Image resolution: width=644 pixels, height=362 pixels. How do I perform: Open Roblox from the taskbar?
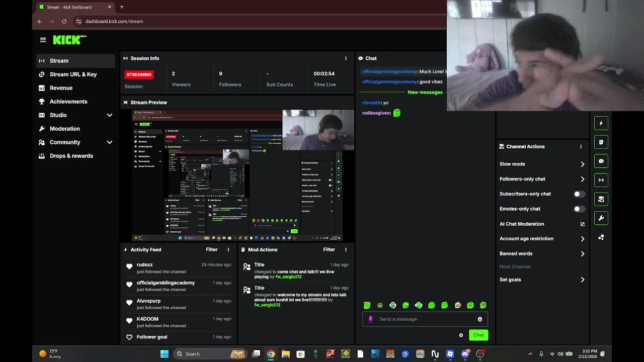450,354
